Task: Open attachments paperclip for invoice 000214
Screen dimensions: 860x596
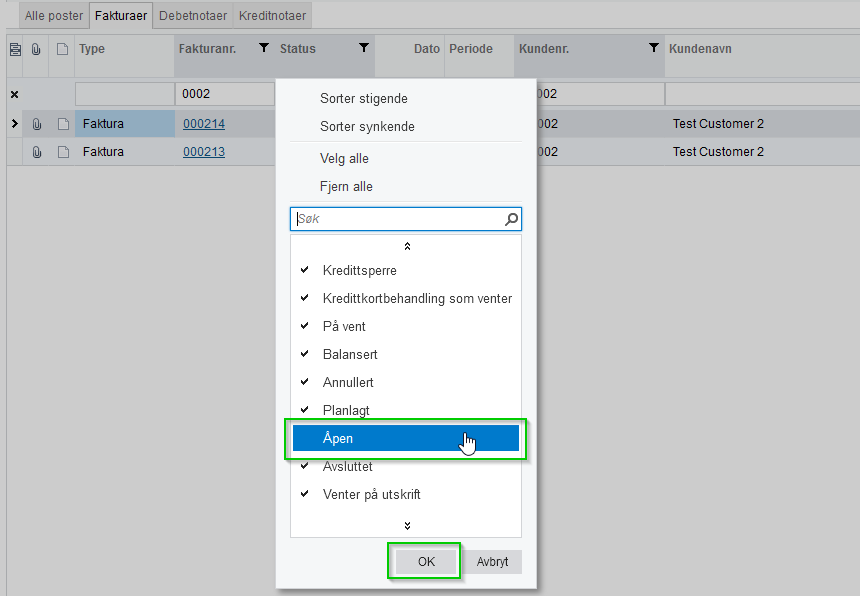Action: (x=37, y=124)
